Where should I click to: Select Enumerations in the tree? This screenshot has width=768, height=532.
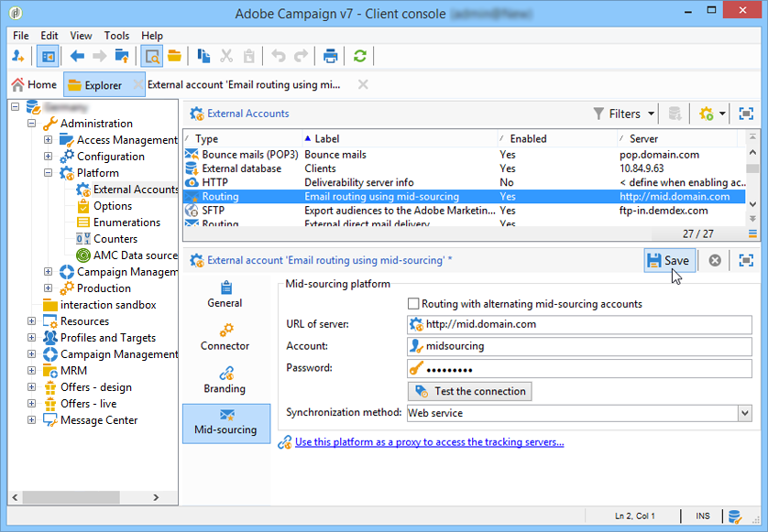[126, 223]
